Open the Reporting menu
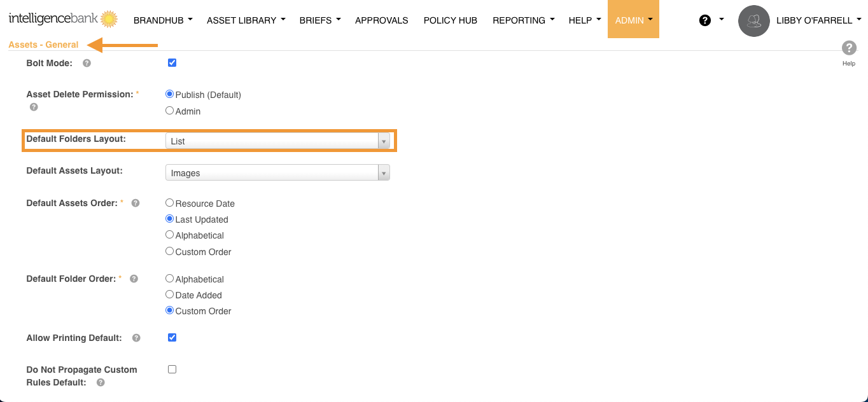The width and height of the screenshot is (868, 402). tap(523, 20)
